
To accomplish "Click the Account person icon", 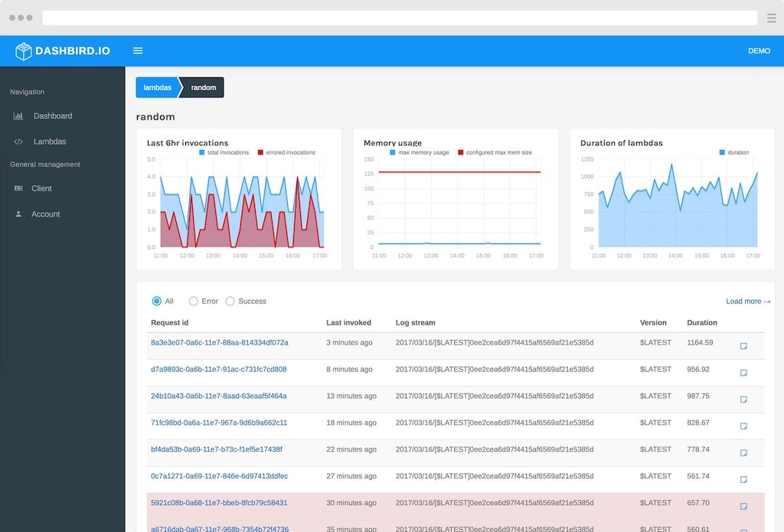I will pyautogui.click(x=18, y=214).
